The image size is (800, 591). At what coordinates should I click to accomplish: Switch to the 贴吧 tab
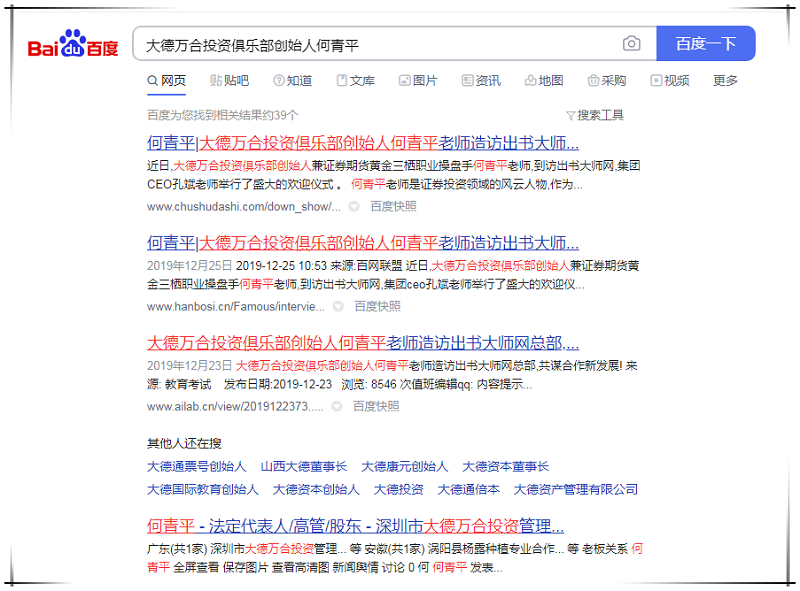coord(229,81)
